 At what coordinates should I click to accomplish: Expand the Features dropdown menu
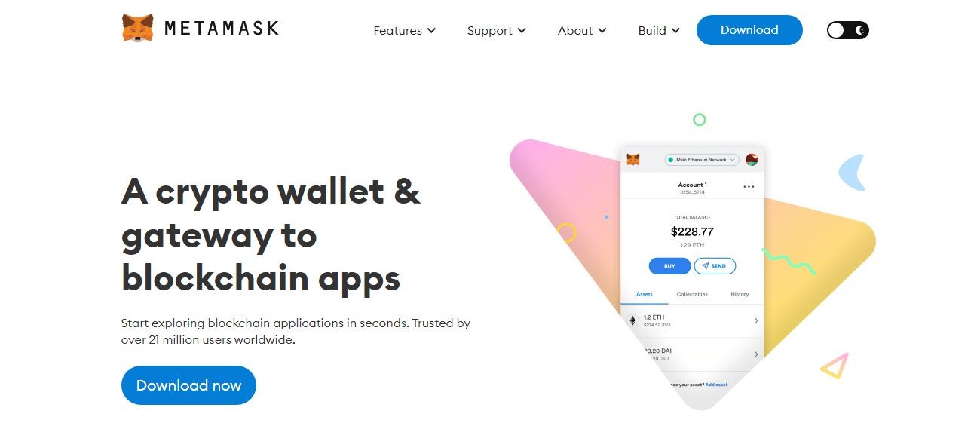pyautogui.click(x=405, y=30)
